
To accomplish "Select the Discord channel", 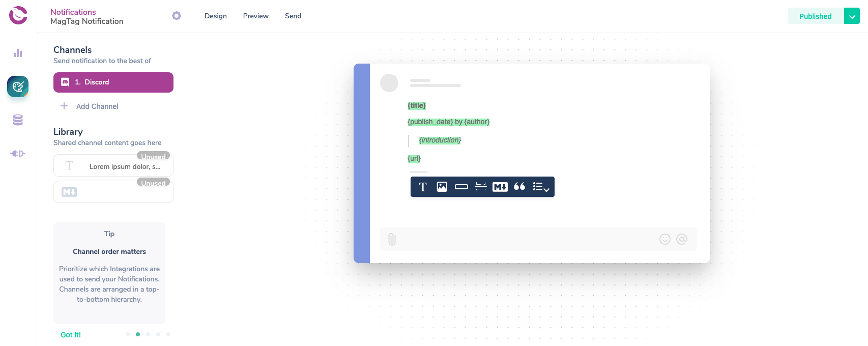I will [x=113, y=82].
